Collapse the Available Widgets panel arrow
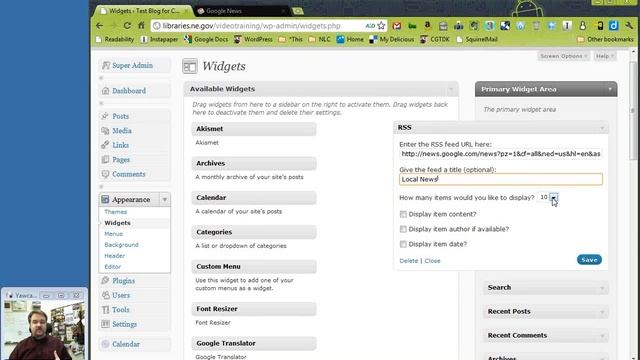The image size is (640, 360). pos(451,89)
